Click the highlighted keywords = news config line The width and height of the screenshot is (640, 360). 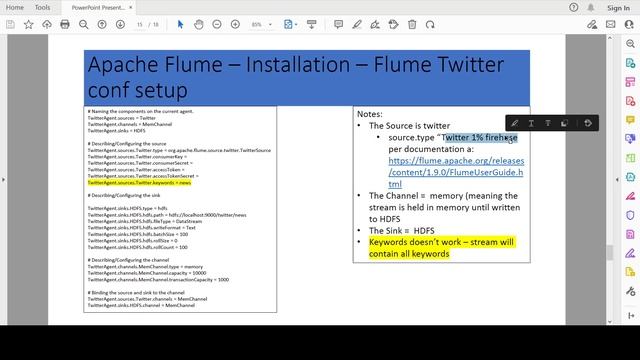(x=139, y=182)
